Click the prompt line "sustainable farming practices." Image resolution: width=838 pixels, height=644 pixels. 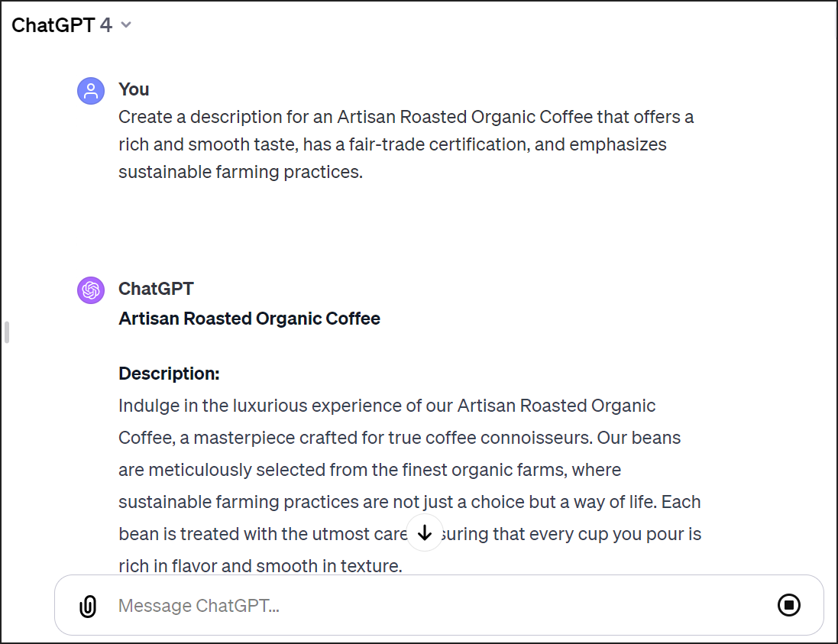[x=241, y=172]
